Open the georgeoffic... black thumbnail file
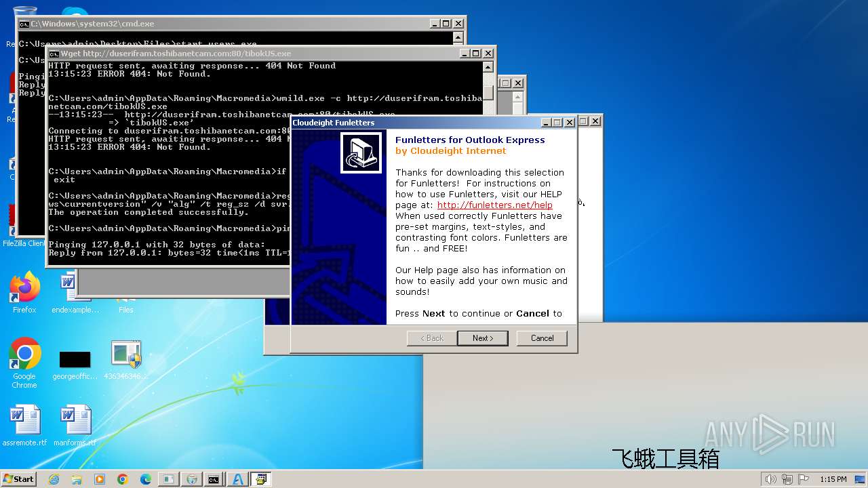Viewport: 868px width, 488px height. (75, 365)
